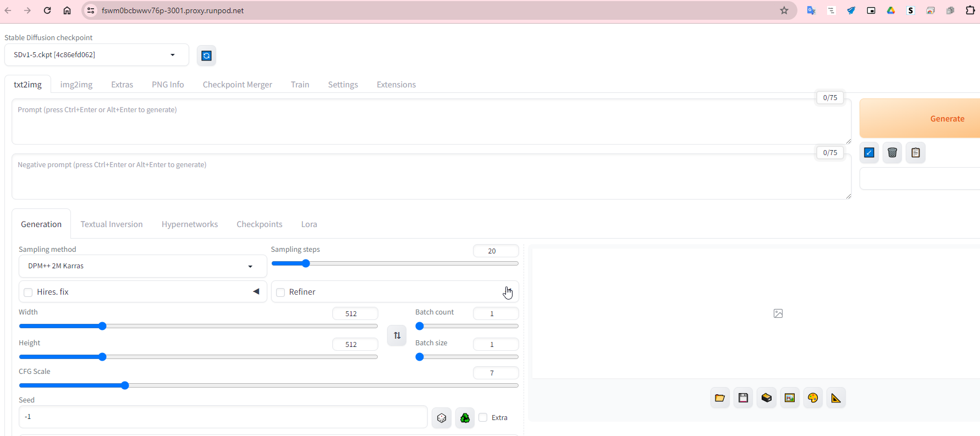The width and height of the screenshot is (980, 436).
Task: Enable Hires. fix checkbox
Action: pyautogui.click(x=28, y=292)
